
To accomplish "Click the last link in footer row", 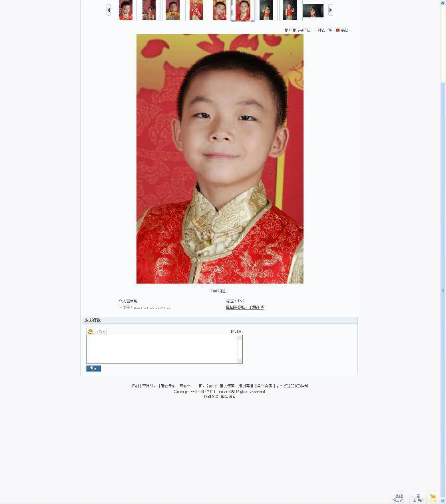I will click(292, 385).
